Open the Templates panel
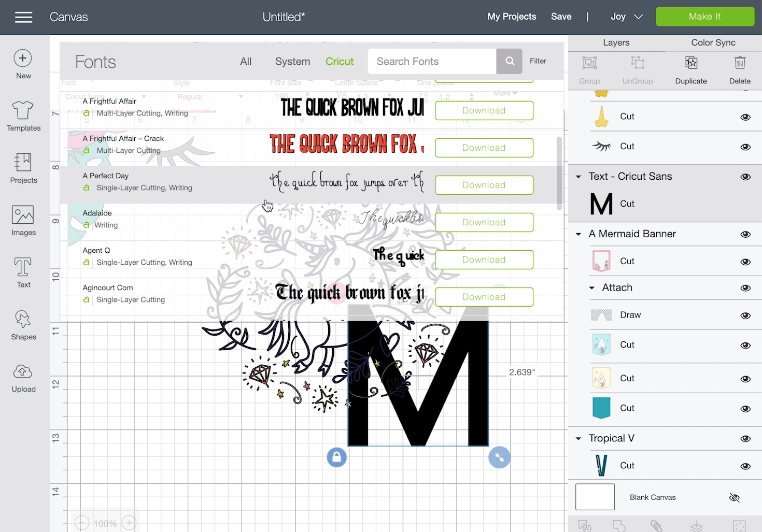Screen dimensions: 762x532 point(23,116)
